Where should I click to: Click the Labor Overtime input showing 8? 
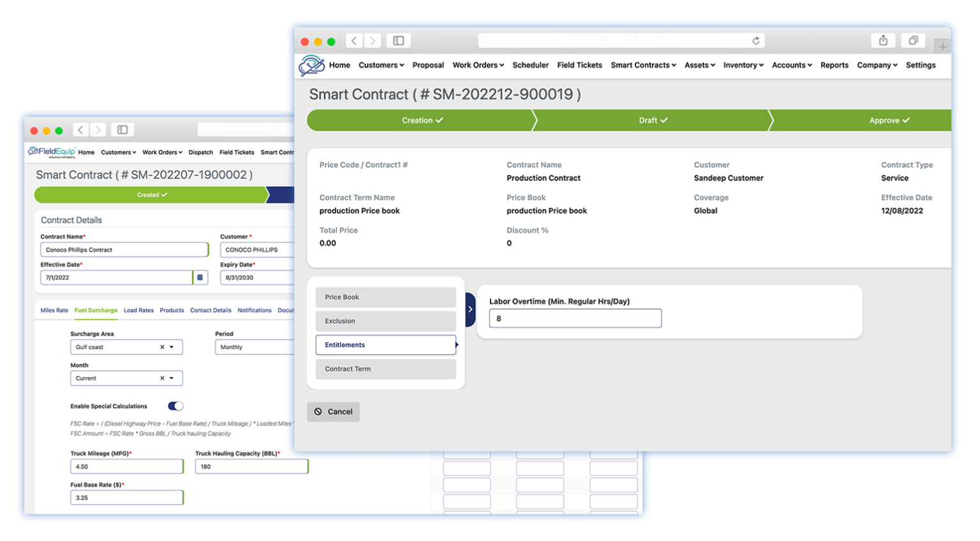[x=574, y=318]
